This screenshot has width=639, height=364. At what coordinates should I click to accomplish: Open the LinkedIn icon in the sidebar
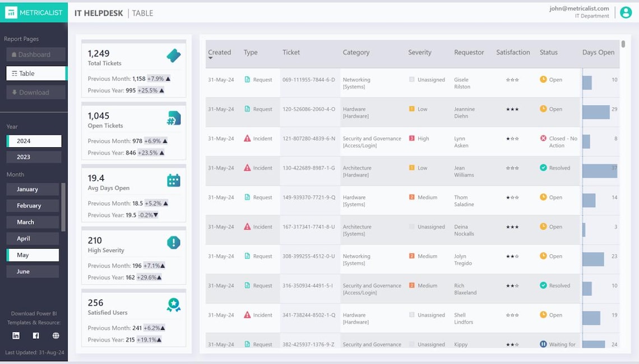[16, 336]
